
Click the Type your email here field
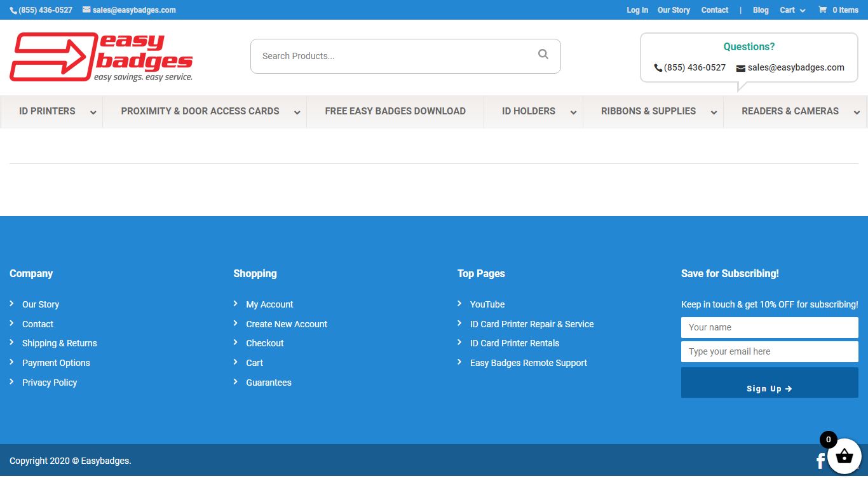(770, 352)
